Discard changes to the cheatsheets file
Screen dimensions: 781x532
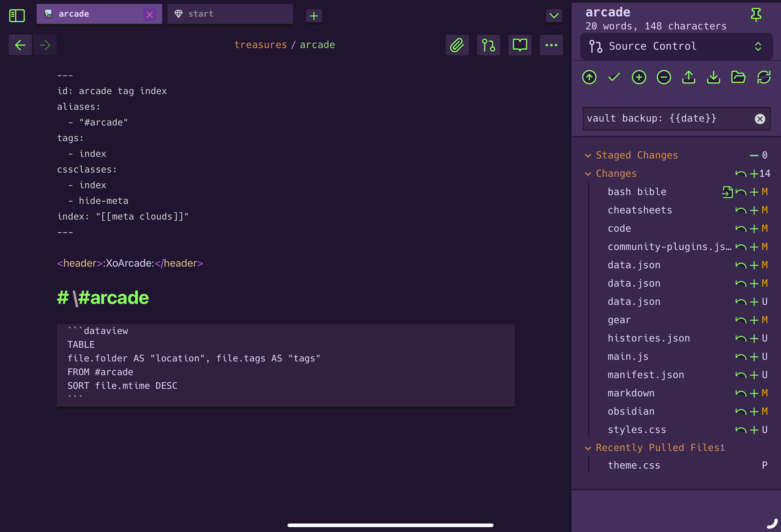tap(741, 210)
